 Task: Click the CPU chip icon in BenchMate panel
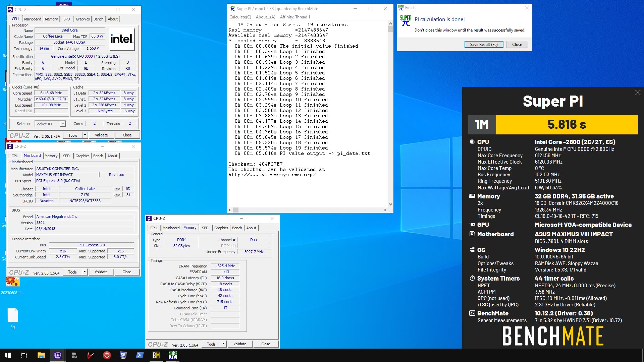point(472,142)
